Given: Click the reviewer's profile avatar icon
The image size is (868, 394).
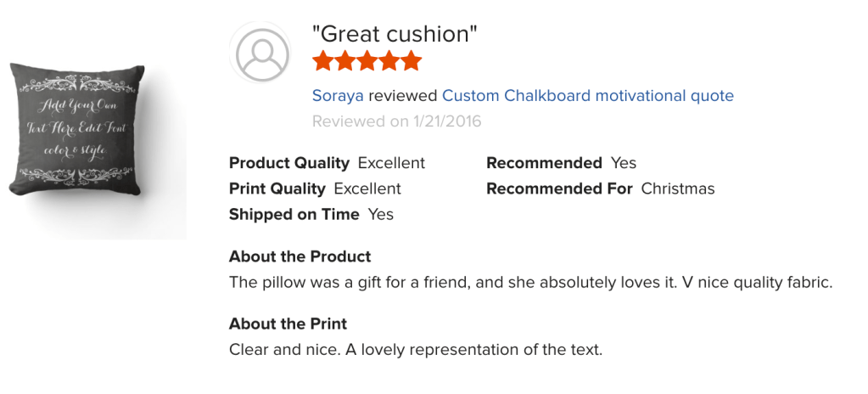Looking at the screenshot, I should point(261,53).
